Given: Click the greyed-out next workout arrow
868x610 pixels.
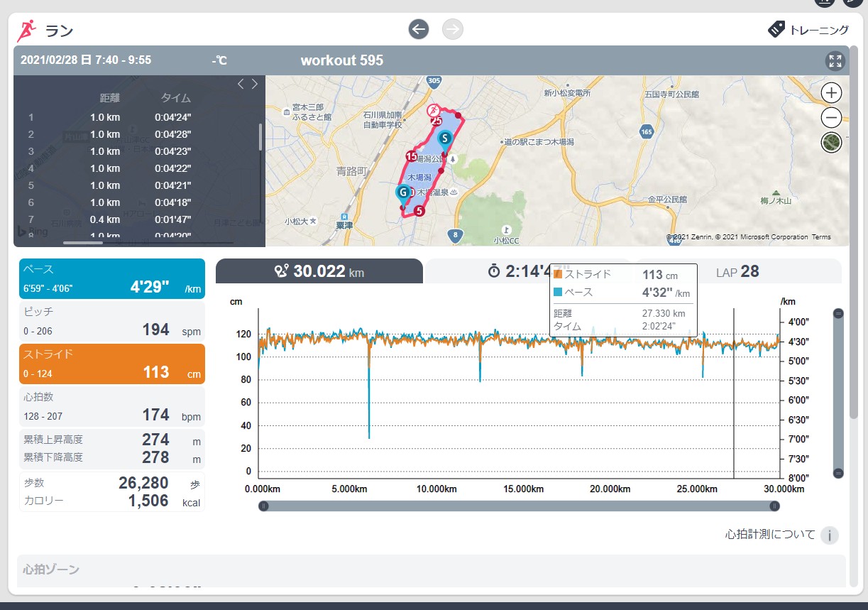Looking at the screenshot, I should point(453,29).
